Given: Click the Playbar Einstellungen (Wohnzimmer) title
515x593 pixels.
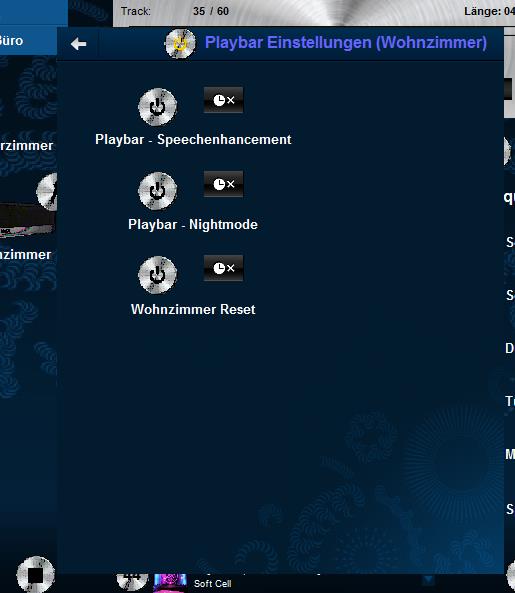Looking at the screenshot, I should pyautogui.click(x=346, y=42).
